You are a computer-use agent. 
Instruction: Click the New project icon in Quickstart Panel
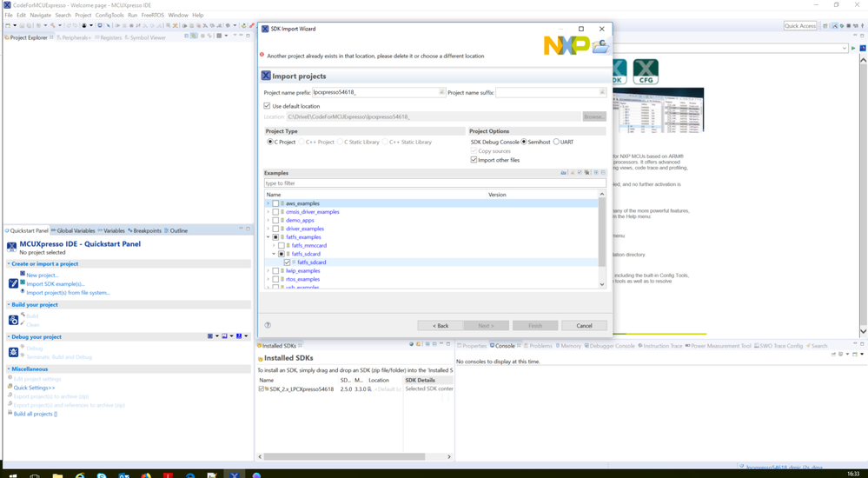click(x=23, y=274)
